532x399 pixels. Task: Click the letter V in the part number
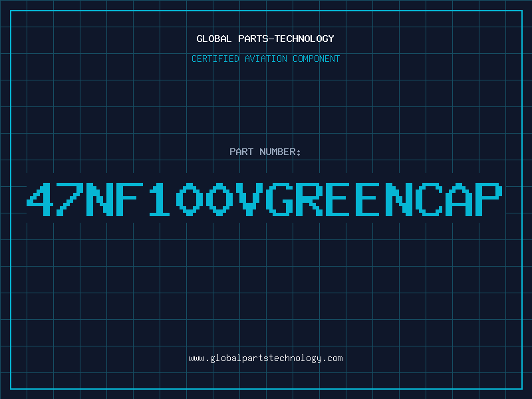point(251,199)
